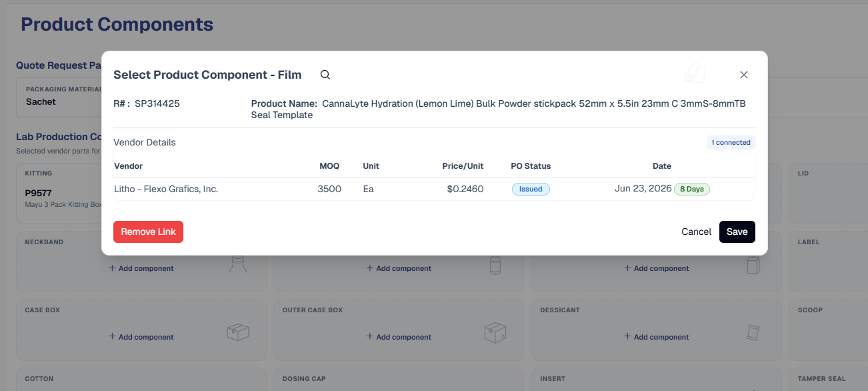Click the Remove Link button

coord(148,232)
